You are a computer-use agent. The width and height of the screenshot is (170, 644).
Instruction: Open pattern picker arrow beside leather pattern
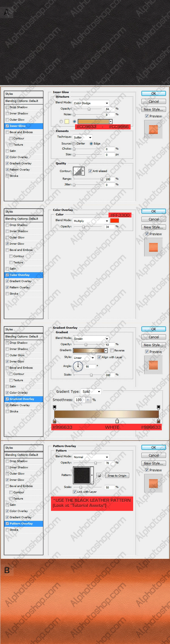coord(92,475)
